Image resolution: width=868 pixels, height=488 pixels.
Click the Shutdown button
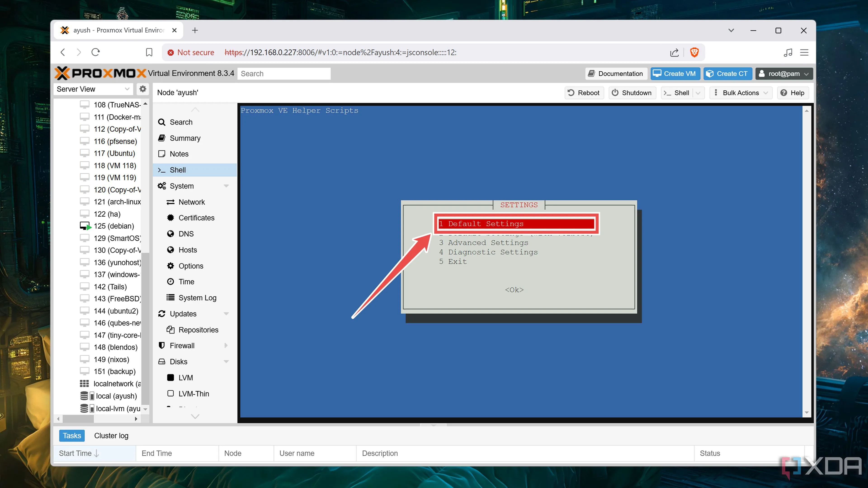coord(632,93)
